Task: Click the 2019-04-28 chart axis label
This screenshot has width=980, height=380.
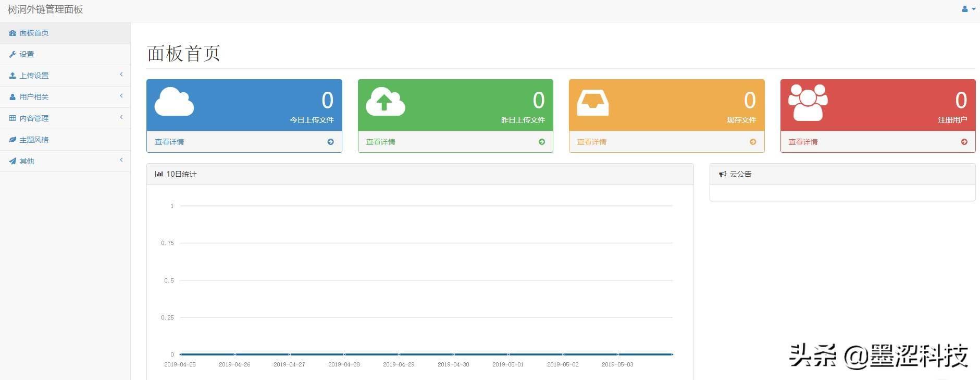Action: click(344, 364)
